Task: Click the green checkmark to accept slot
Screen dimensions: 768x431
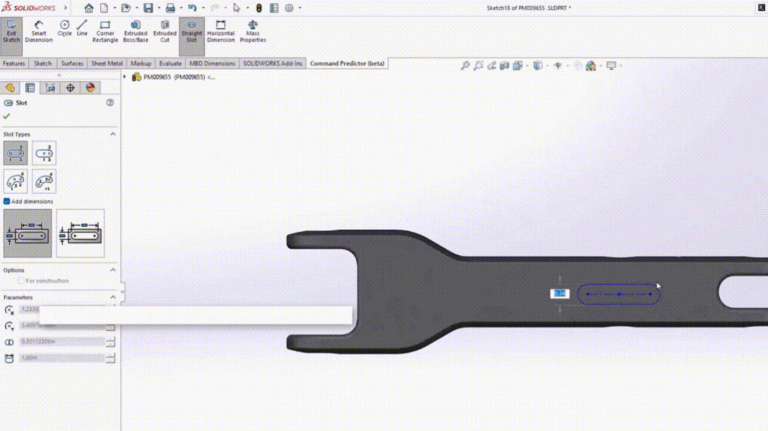Action: [x=7, y=116]
